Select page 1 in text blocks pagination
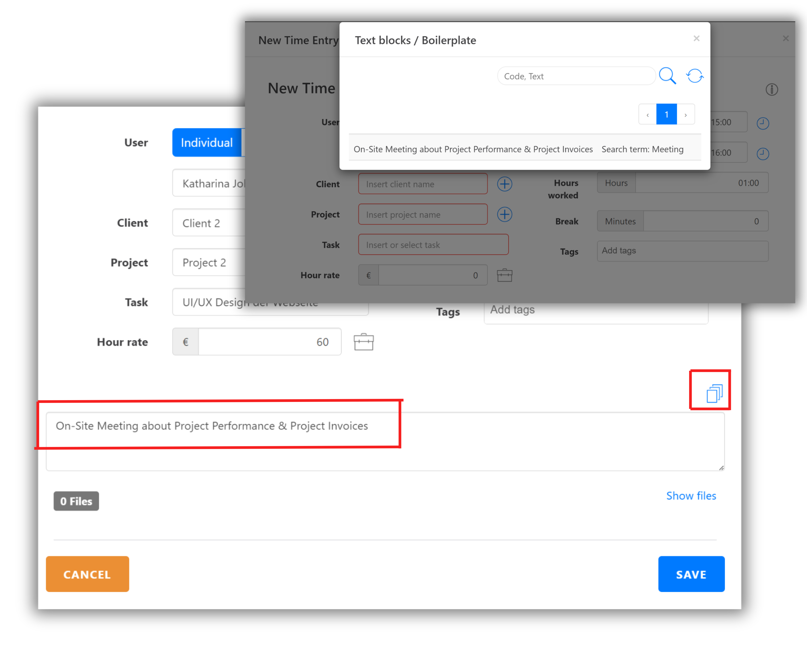This screenshot has height=672, width=807. point(667,114)
